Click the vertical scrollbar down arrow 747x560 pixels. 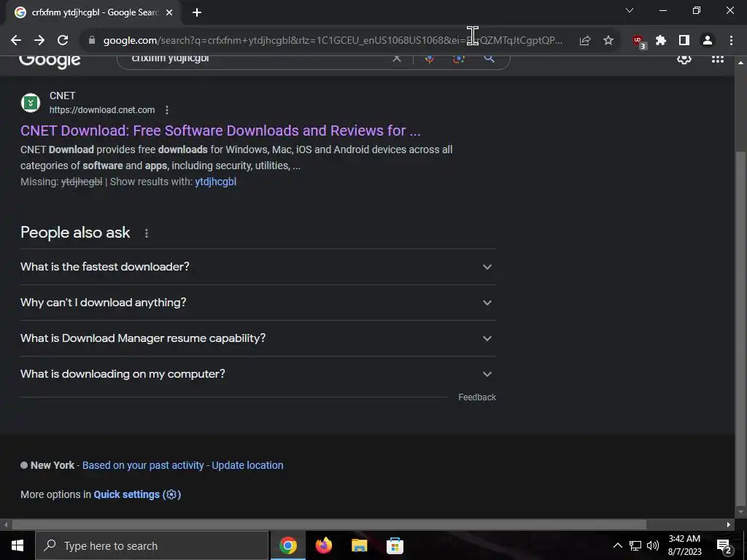point(740,513)
